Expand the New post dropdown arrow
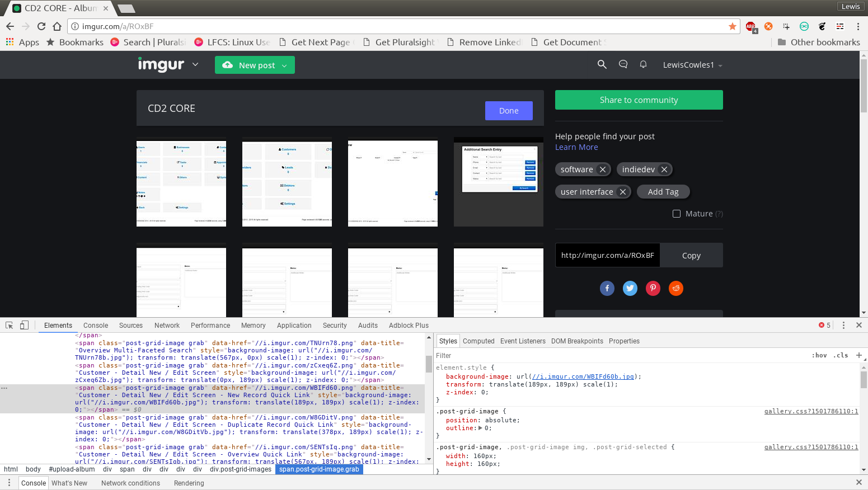 (x=284, y=65)
